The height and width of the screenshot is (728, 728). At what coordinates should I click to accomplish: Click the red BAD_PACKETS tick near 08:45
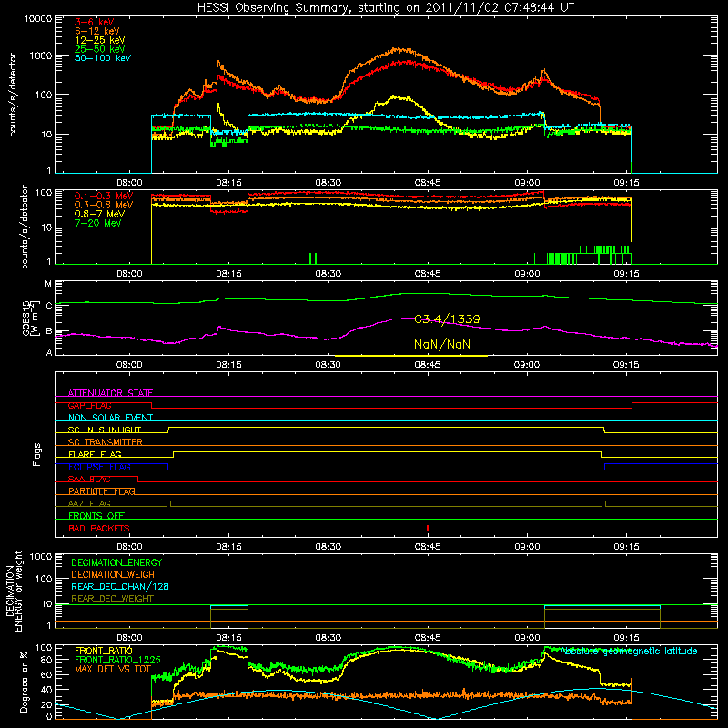428,528
